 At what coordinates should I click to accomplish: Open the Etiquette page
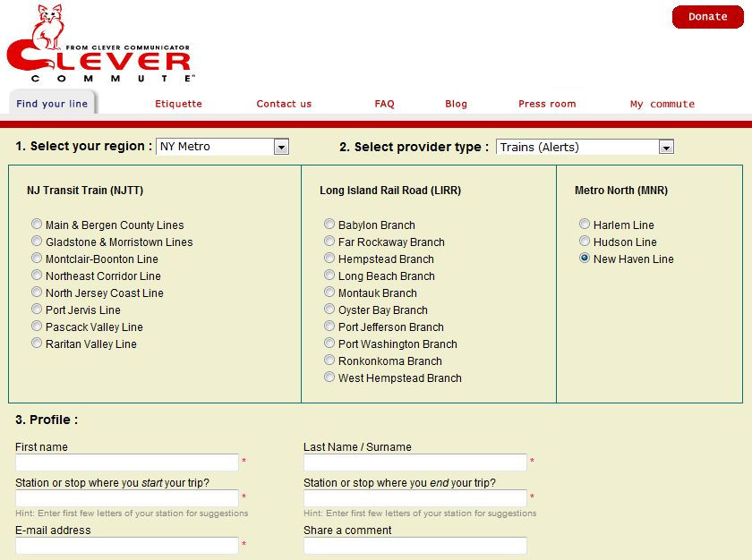[178, 104]
